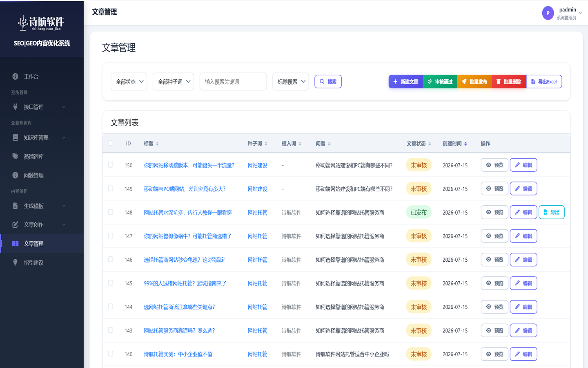Go to 工作台 menu item
The width and height of the screenshot is (588, 368).
pyautogui.click(x=42, y=76)
